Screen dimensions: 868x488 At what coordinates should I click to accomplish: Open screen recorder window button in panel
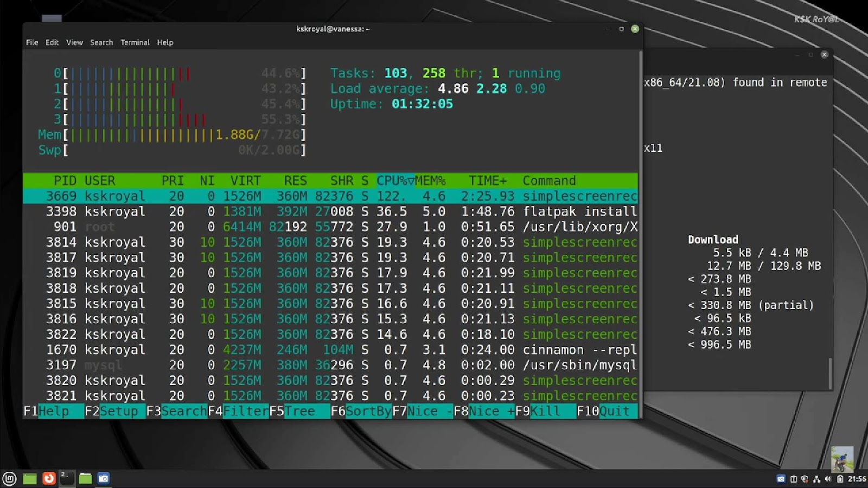(103, 478)
